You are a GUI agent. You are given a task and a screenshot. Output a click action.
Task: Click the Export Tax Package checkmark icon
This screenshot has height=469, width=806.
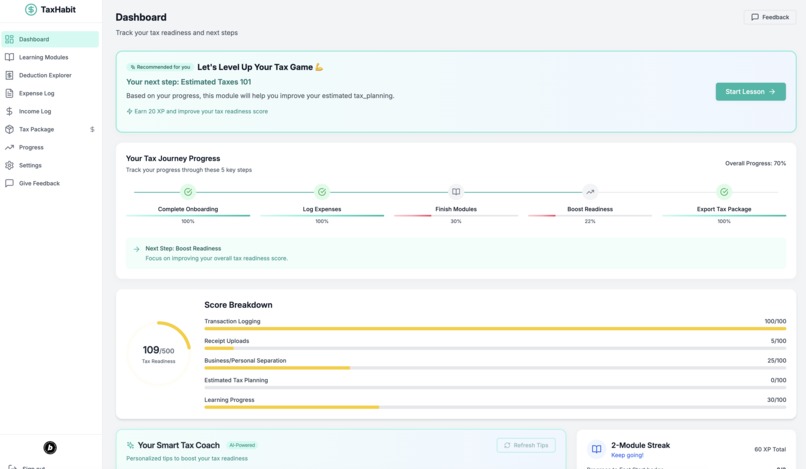[724, 192]
